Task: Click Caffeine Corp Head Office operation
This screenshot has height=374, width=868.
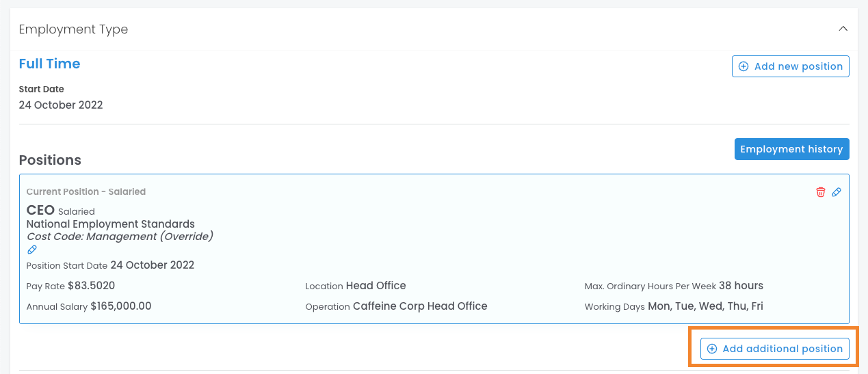Action: (420, 306)
